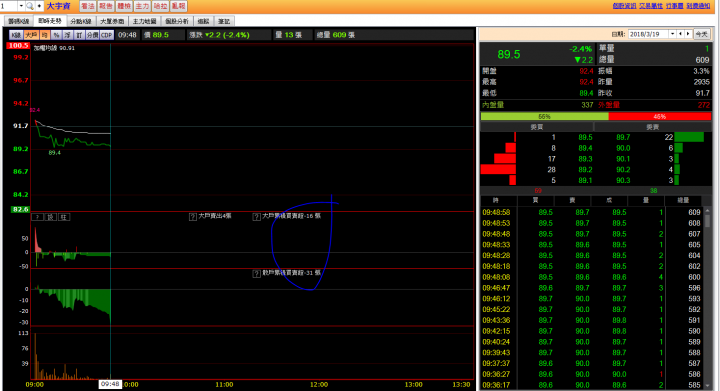This screenshot has height=391, width=720.
Task: Click the second top-right header link
Action: coord(651,6)
